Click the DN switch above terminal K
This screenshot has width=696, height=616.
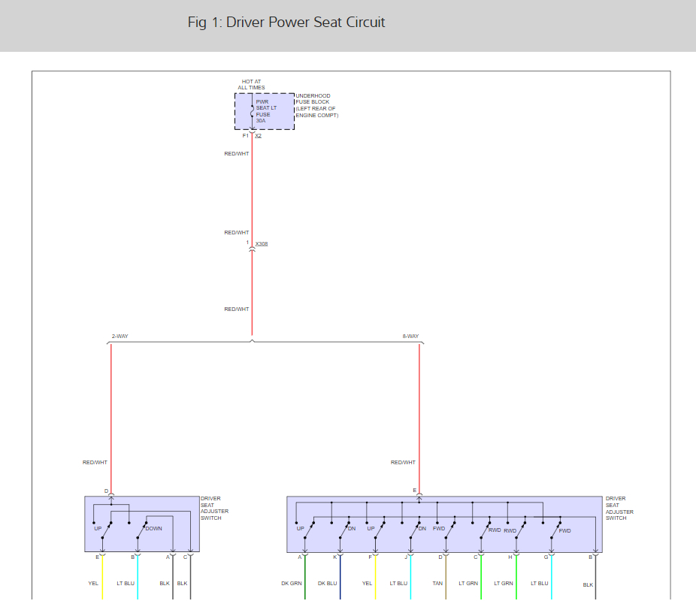point(344,530)
